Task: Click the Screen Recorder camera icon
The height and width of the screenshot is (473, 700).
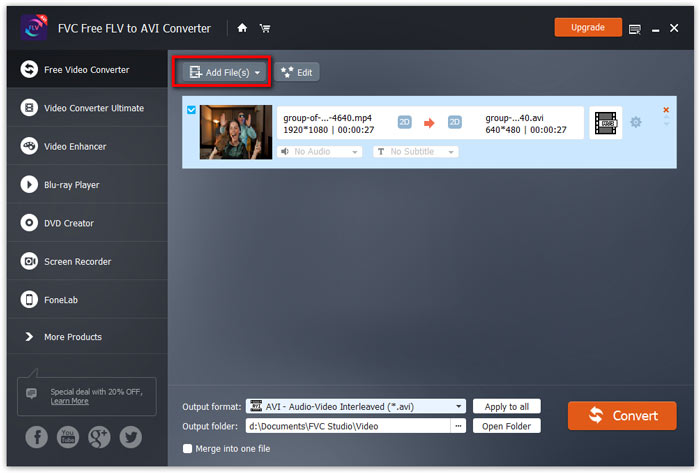Action: pos(29,261)
